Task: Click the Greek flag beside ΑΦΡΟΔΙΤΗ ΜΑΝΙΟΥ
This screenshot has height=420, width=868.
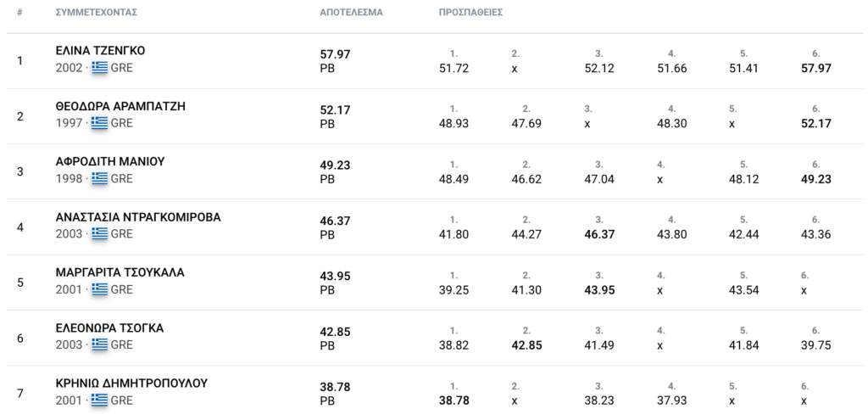Action: [x=100, y=178]
